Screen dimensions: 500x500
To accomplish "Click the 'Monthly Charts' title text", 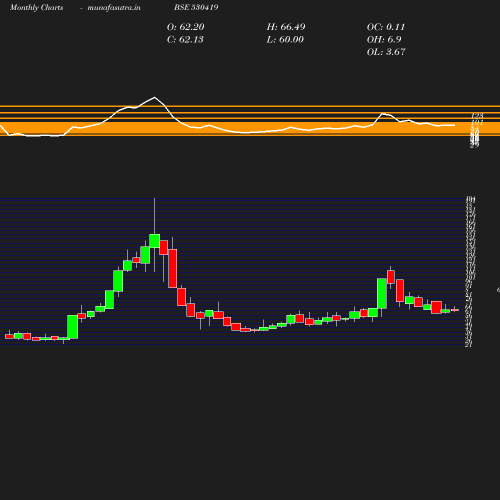I will [37, 8].
